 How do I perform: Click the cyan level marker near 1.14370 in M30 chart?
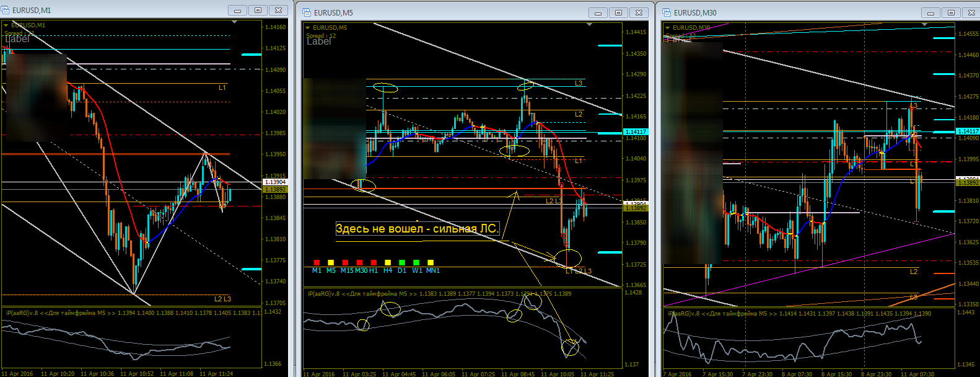(x=943, y=74)
